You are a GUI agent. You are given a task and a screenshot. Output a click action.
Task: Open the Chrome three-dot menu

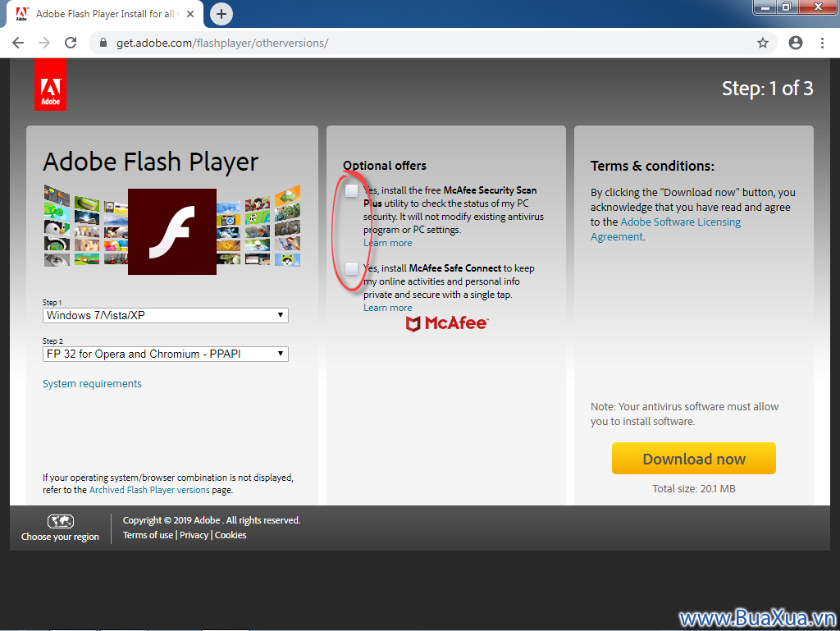[x=822, y=43]
